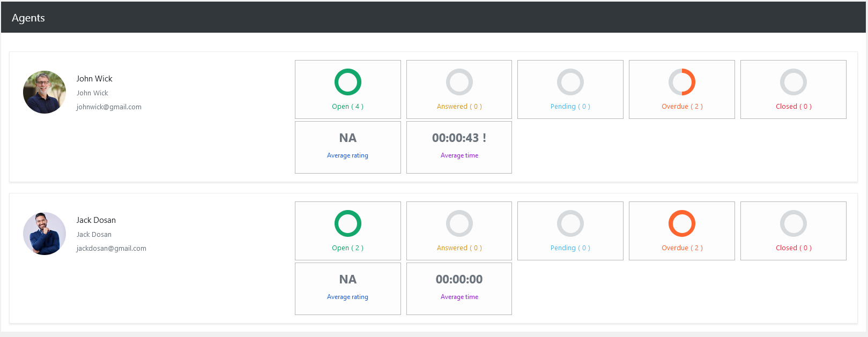868x337 pixels.
Task: Open John Wick's profile photo
Action: (x=44, y=92)
